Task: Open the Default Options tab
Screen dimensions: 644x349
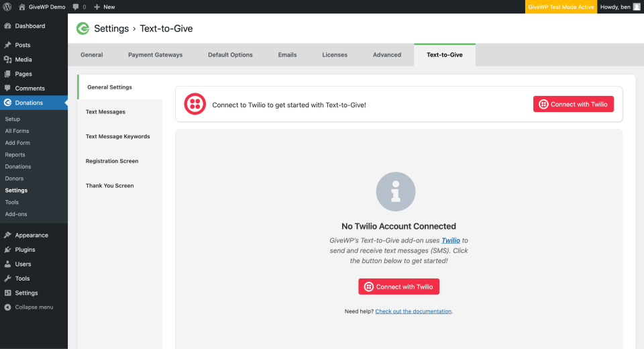Action: click(230, 54)
